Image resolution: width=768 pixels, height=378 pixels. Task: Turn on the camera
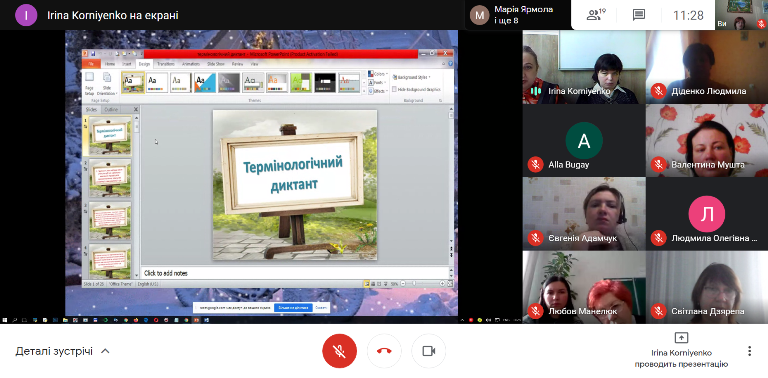[429, 351]
